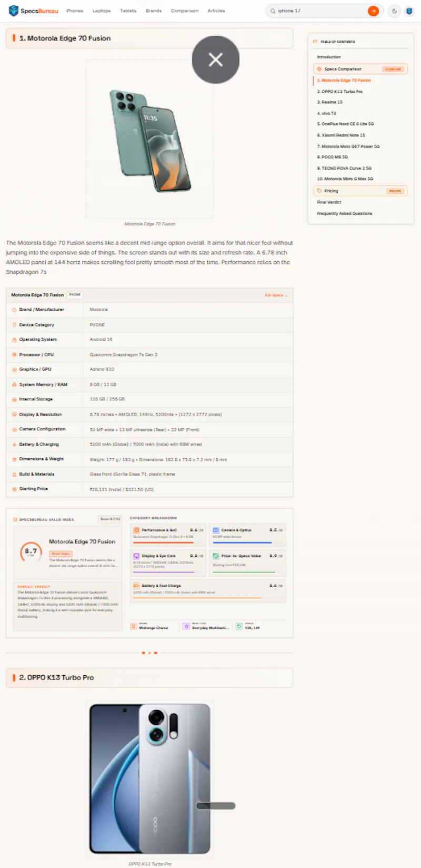Click the Performance & SoC red score bar
421x868 pixels.
(164, 542)
